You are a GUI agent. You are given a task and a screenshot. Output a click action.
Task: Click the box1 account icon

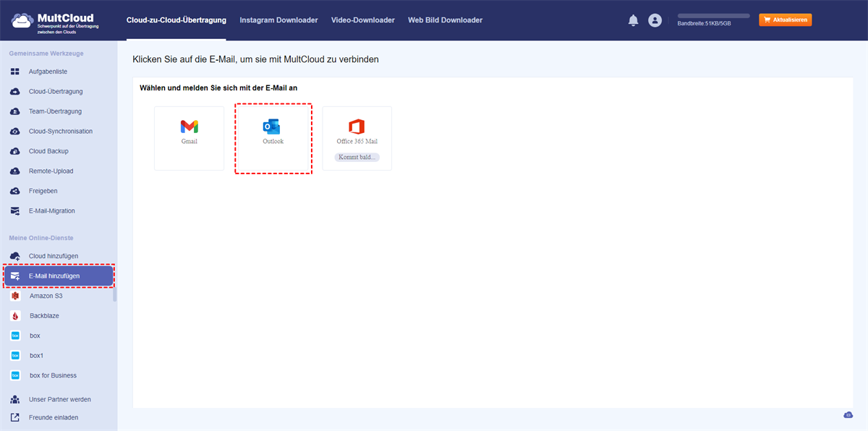coord(15,356)
